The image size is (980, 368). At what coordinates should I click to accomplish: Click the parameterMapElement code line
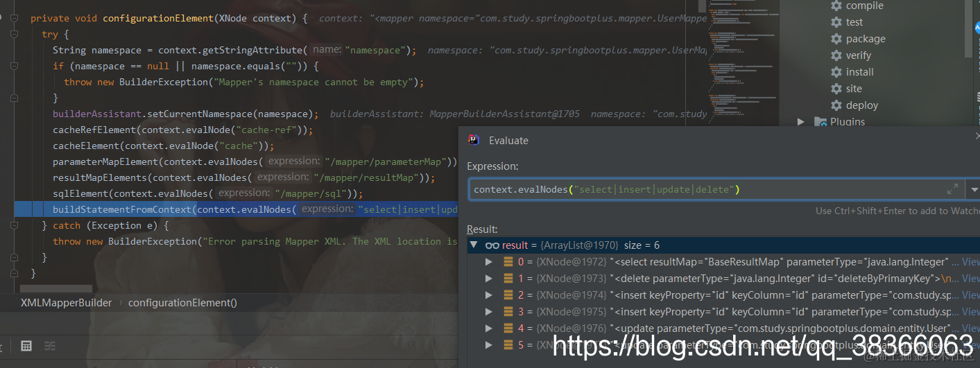255,161
